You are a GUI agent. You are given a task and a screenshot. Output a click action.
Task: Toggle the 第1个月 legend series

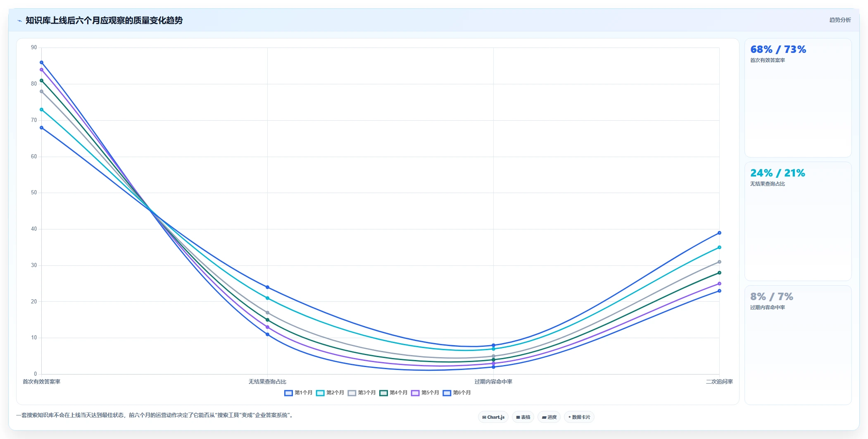tap(298, 393)
